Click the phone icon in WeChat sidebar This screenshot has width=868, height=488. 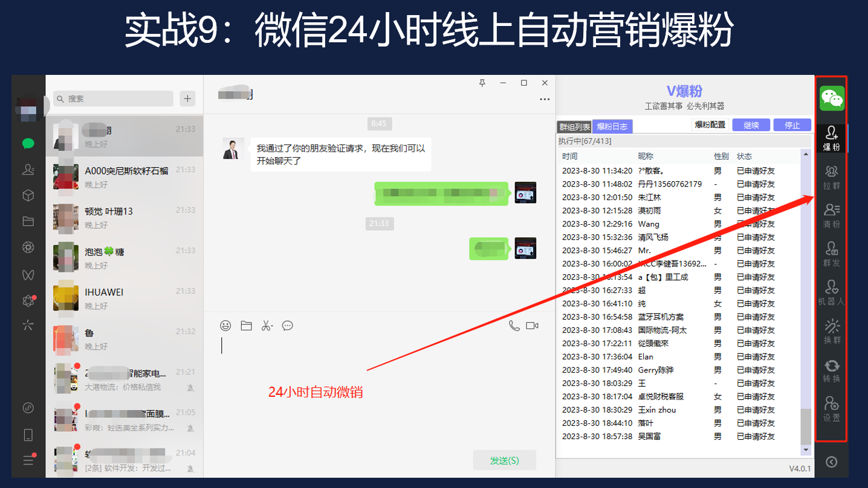pos(28,435)
